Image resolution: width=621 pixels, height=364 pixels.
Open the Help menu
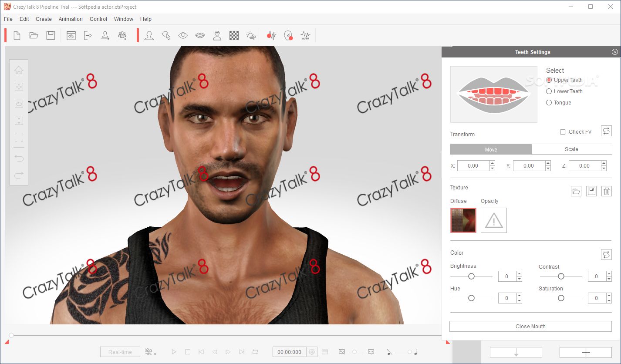(146, 19)
